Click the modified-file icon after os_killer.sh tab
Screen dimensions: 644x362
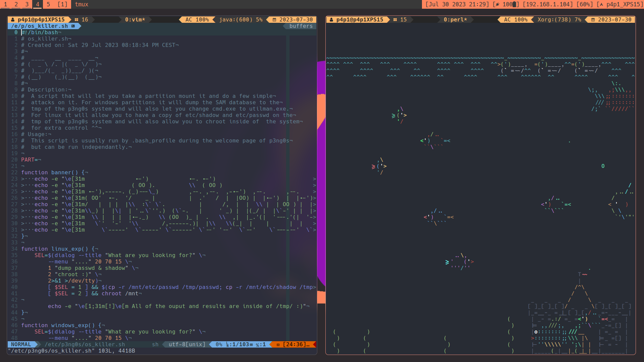tap(73, 26)
